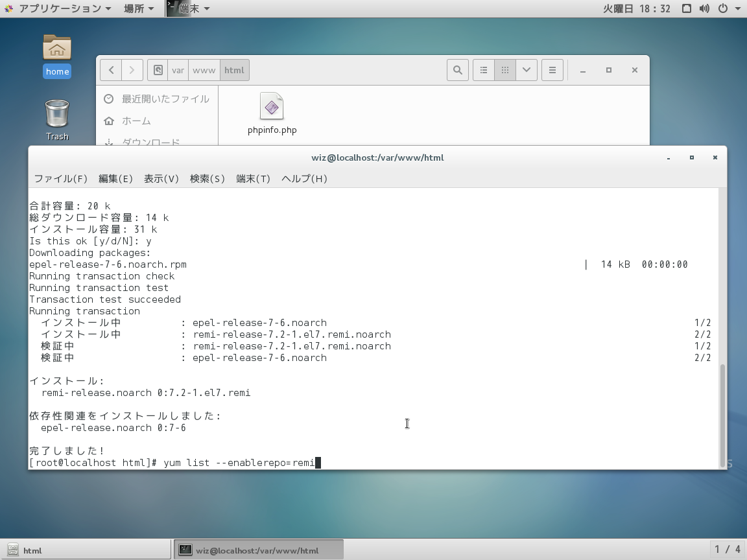Click the clock 火曜日 18:32

tap(637, 8)
